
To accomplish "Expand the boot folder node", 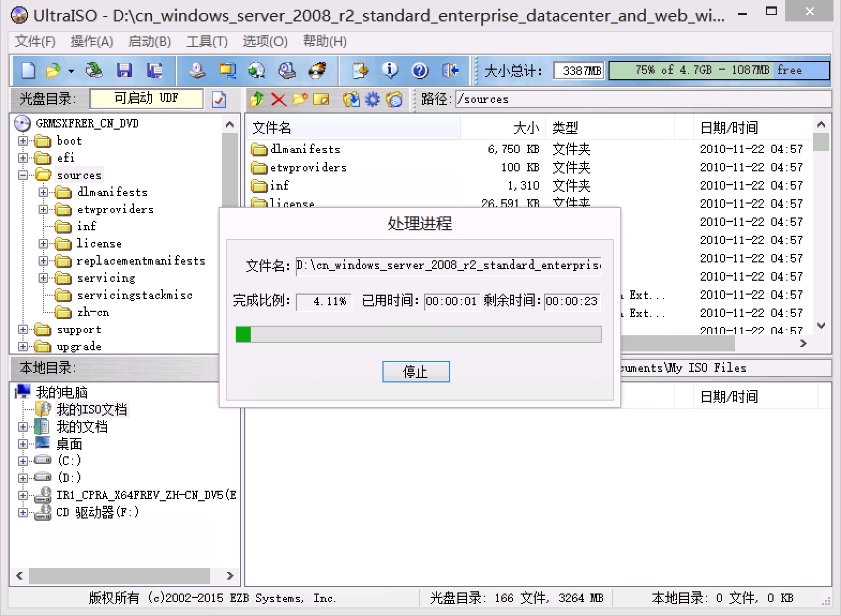I will 23,141.
